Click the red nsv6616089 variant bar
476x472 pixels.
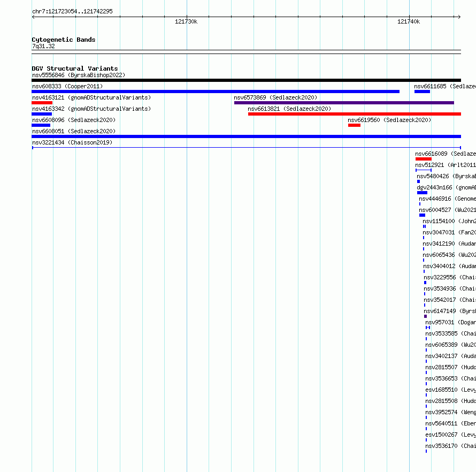click(x=424, y=159)
